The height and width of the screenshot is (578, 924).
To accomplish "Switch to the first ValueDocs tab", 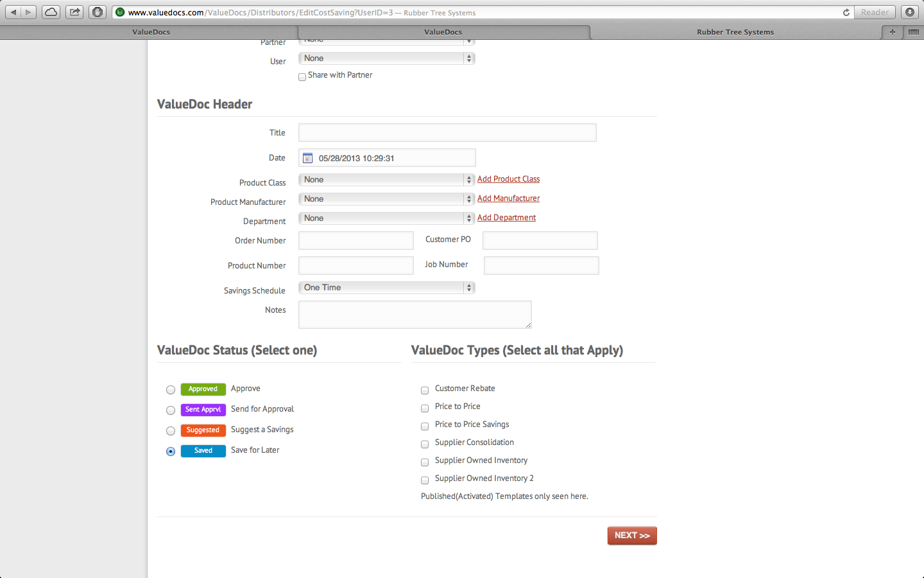I will point(151,32).
